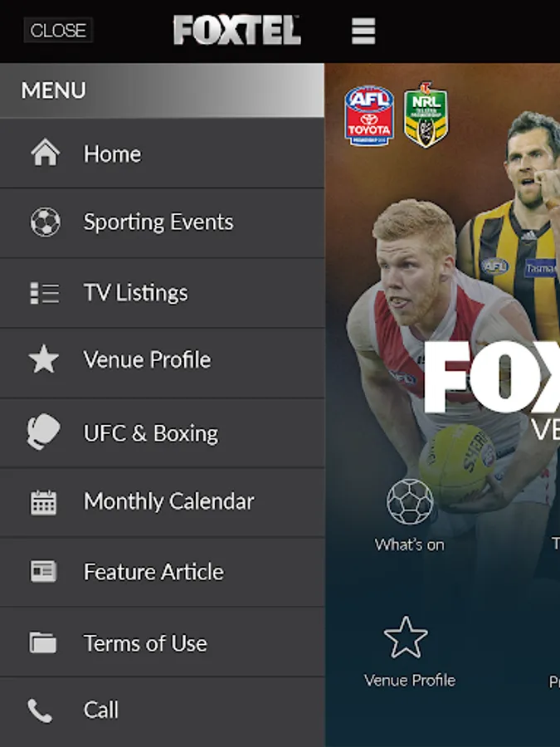Click the soccer ball icon beside Sporting Events

(x=46, y=222)
